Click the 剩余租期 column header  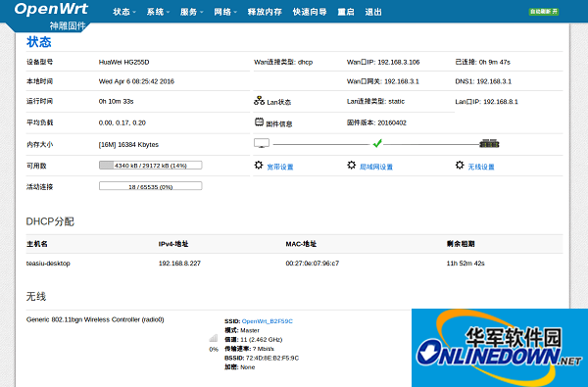click(461, 244)
